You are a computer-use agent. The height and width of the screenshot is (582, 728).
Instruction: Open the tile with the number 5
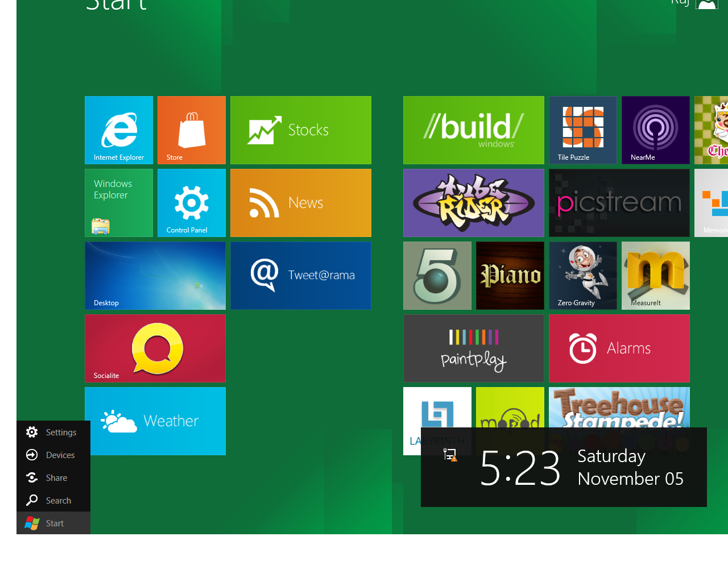click(437, 276)
